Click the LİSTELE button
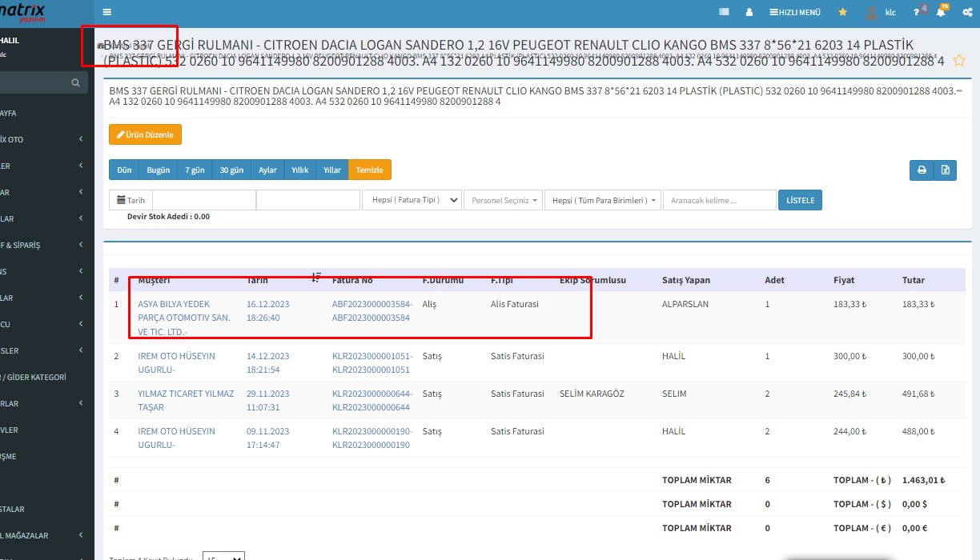Image resolution: width=980 pixels, height=560 pixels. (x=800, y=200)
